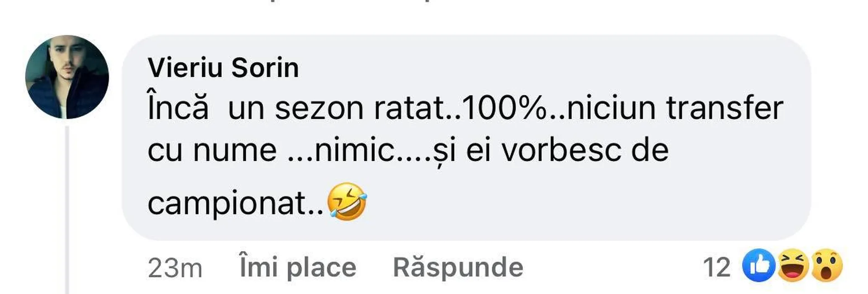Click the word niciun in the comment
Image resolution: width=868 pixels, height=294 pixels.
(x=611, y=108)
